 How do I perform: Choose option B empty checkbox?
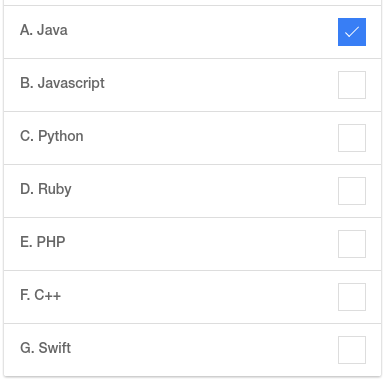pos(352,85)
